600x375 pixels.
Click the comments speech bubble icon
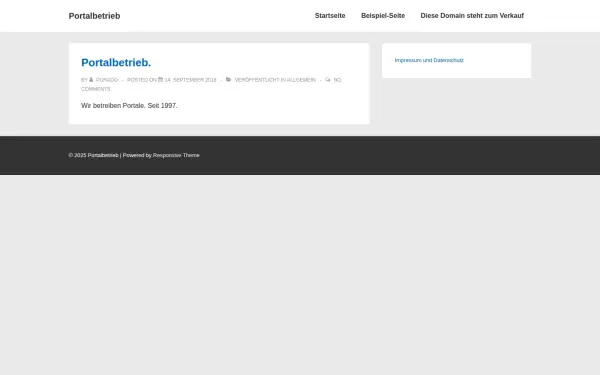tap(328, 80)
